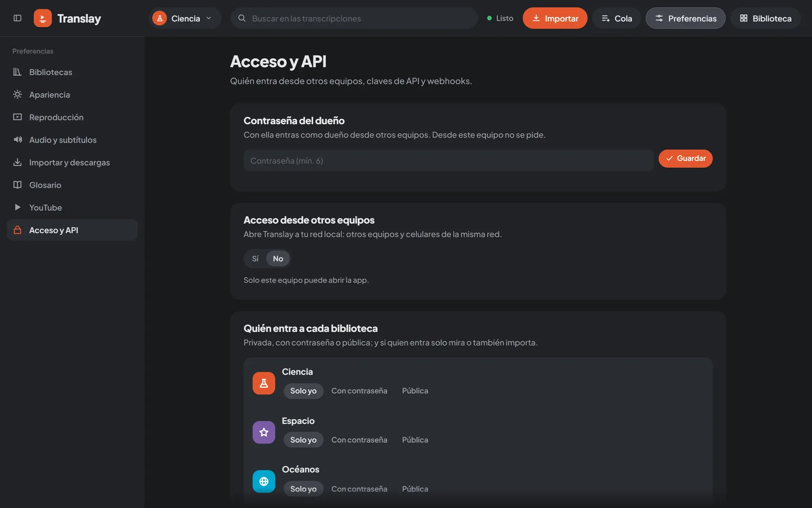Image resolution: width=812 pixels, height=508 pixels.
Task: Click the YouTube play icon in sidebar
Action: click(x=17, y=207)
